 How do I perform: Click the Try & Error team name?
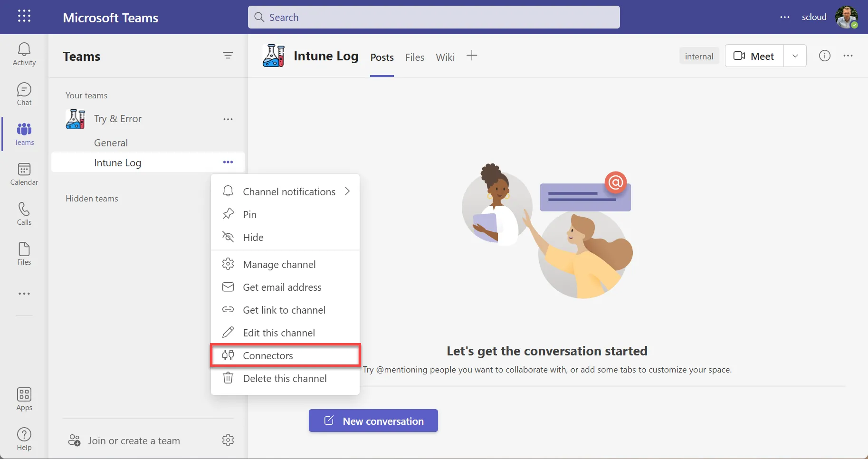tap(118, 119)
